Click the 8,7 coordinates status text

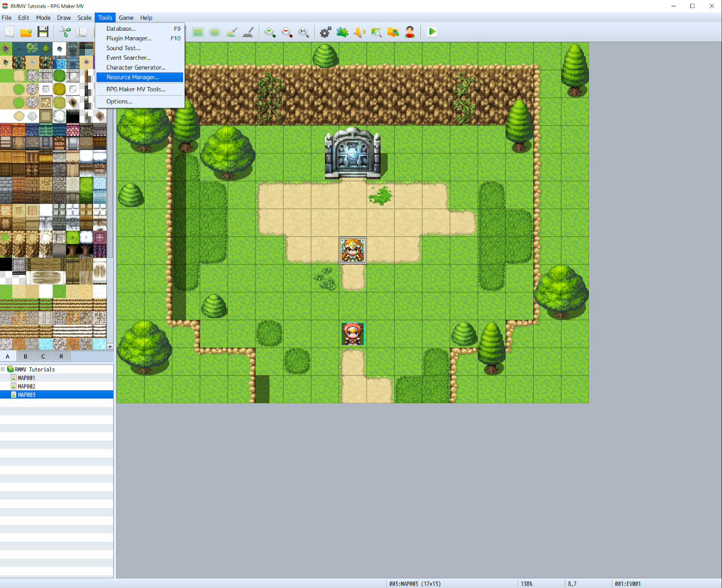(572, 583)
